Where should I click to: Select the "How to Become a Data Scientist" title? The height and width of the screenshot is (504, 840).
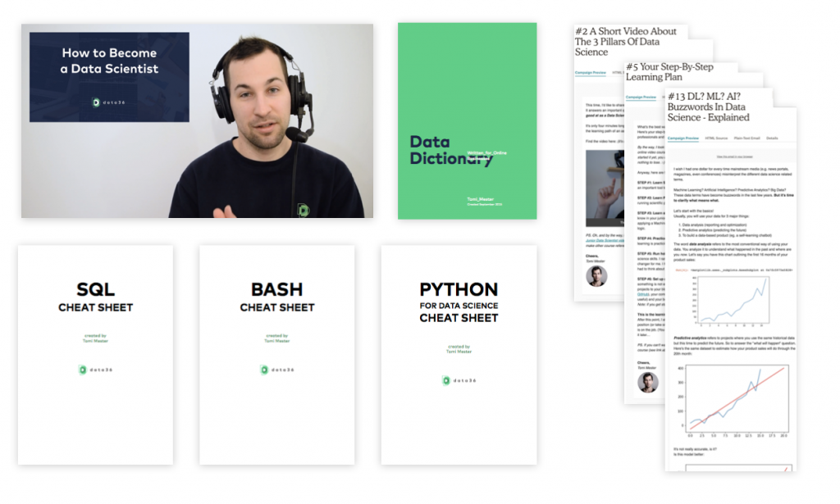coord(109,61)
